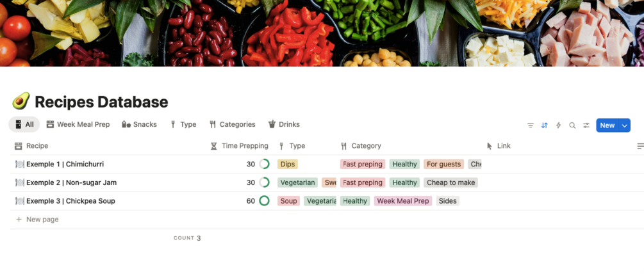This screenshot has height=274, width=644.
Task: Click the Chickpea Soup progress ring
Action: click(x=264, y=201)
